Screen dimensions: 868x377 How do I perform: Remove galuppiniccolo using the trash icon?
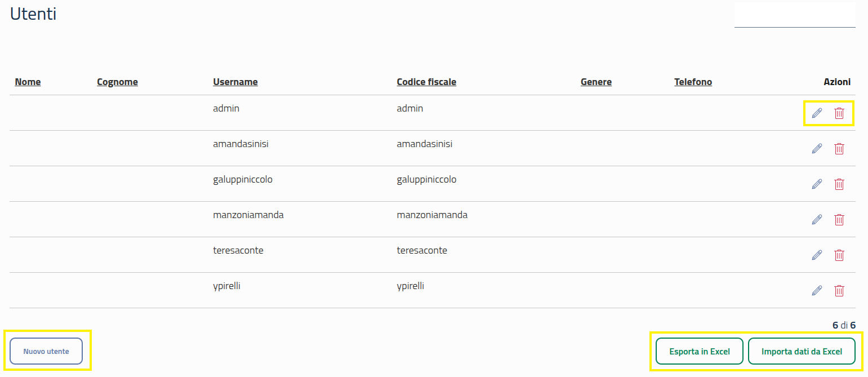tap(839, 184)
